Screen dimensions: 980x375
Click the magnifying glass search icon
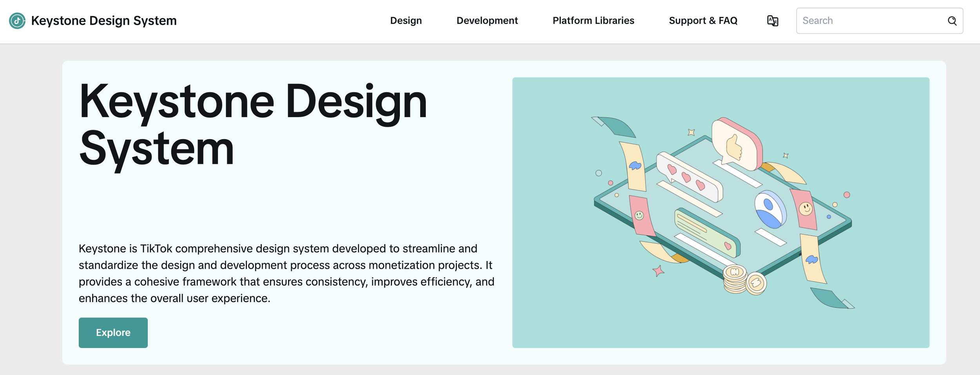click(x=952, y=21)
